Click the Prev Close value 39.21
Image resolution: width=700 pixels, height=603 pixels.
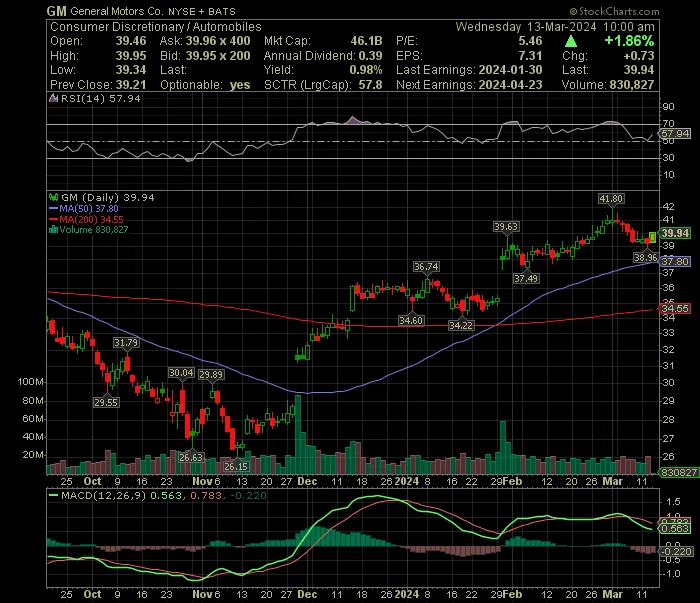click(131, 85)
